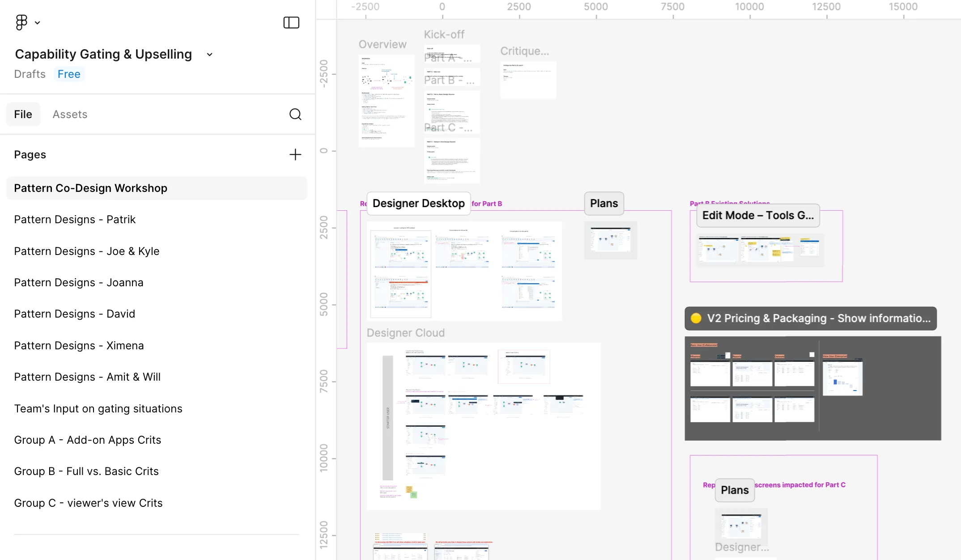The image size is (961, 560).
Task: Click the Capability Gating & Upselling title
Action: [x=103, y=54]
